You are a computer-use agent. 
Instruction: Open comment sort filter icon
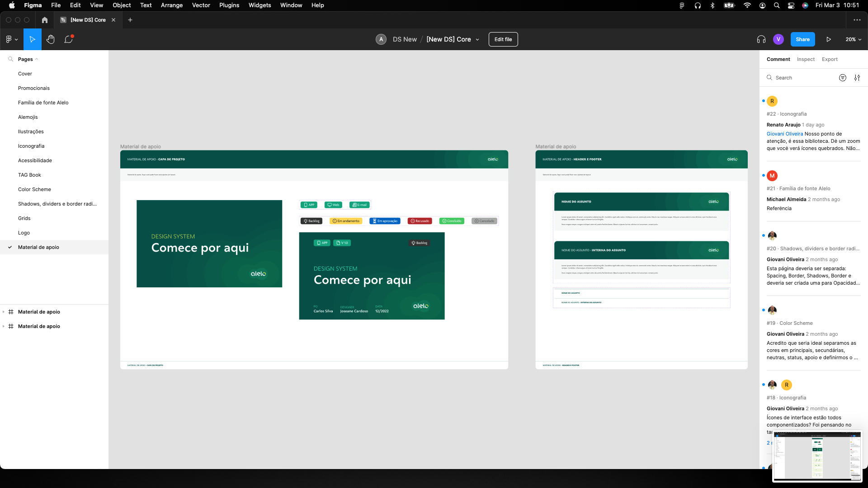click(843, 78)
